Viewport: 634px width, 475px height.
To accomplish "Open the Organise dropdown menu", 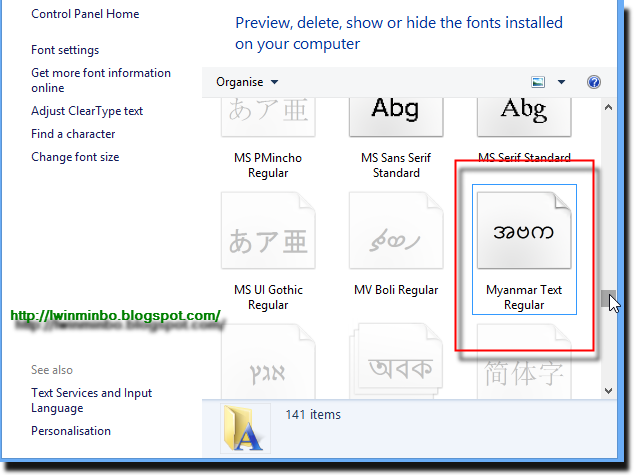I will tap(247, 82).
